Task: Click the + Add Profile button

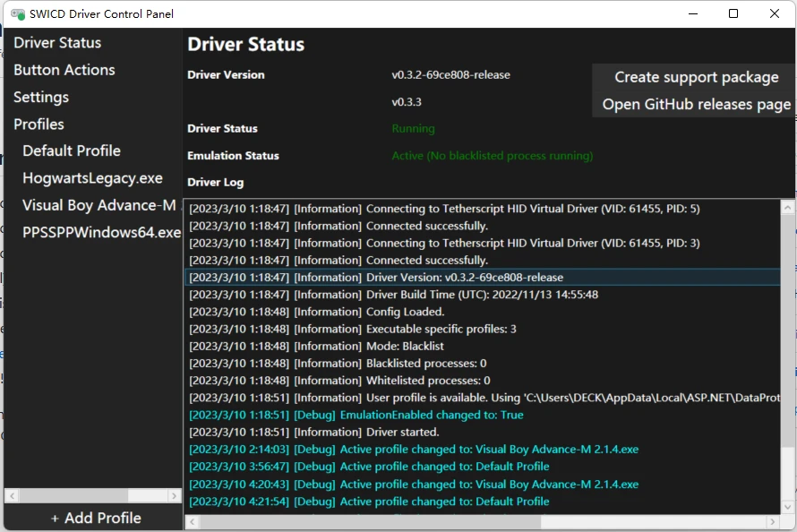Action: point(96,518)
